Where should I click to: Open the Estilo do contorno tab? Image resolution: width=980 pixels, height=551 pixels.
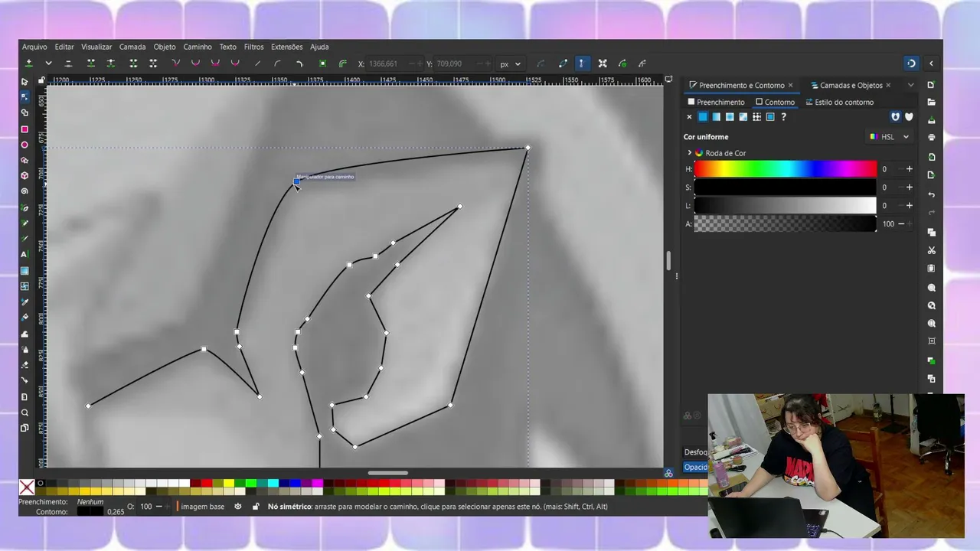click(x=839, y=102)
